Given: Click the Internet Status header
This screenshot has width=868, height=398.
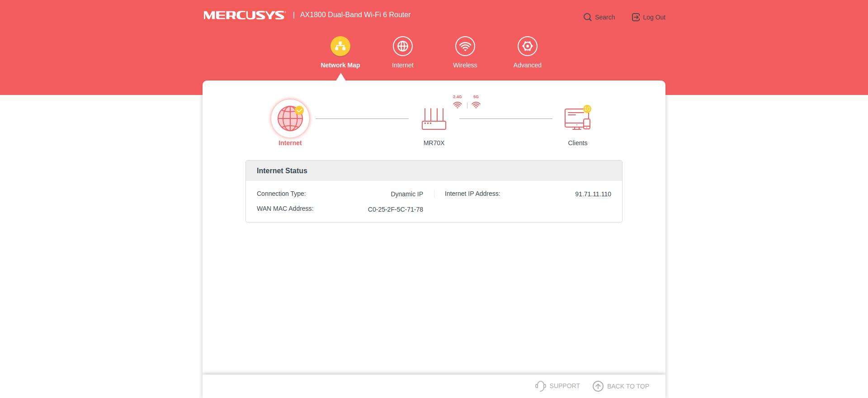Looking at the screenshot, I should (x=282, y=171).
